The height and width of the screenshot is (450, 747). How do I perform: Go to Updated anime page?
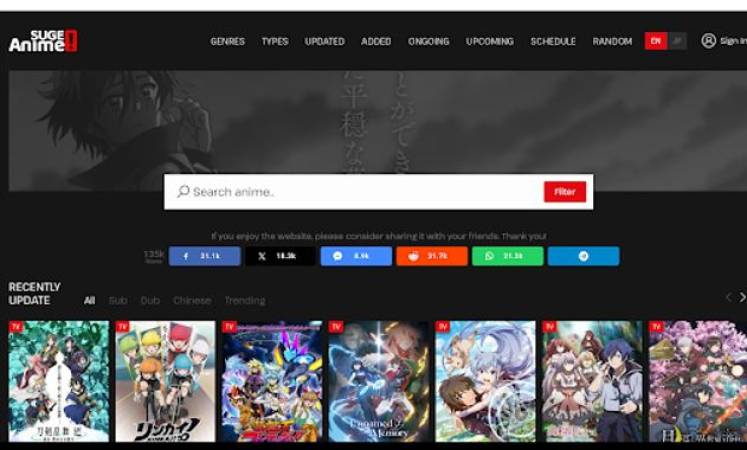324,41
